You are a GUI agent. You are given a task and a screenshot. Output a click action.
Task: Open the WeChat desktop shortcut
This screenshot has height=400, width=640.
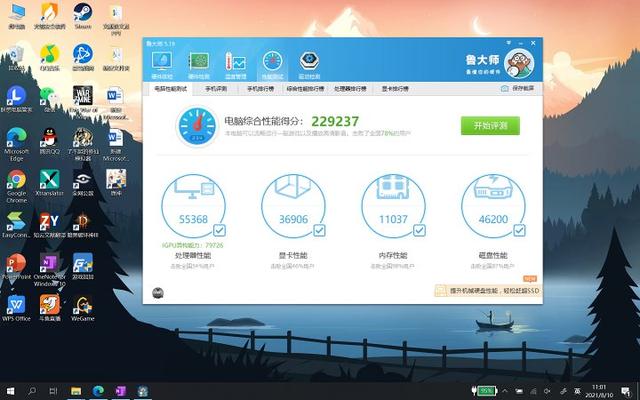click(49, 99)
